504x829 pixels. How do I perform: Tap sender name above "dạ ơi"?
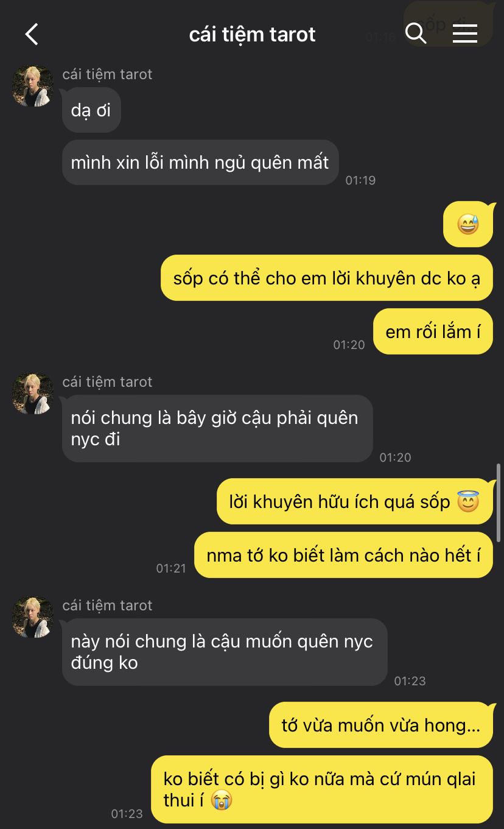(107, 74)
